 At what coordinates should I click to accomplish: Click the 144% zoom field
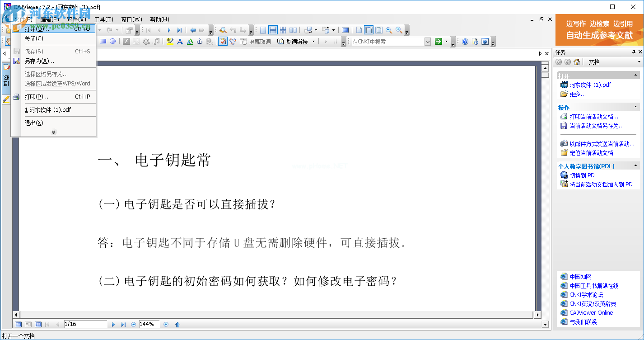point(149,324)
